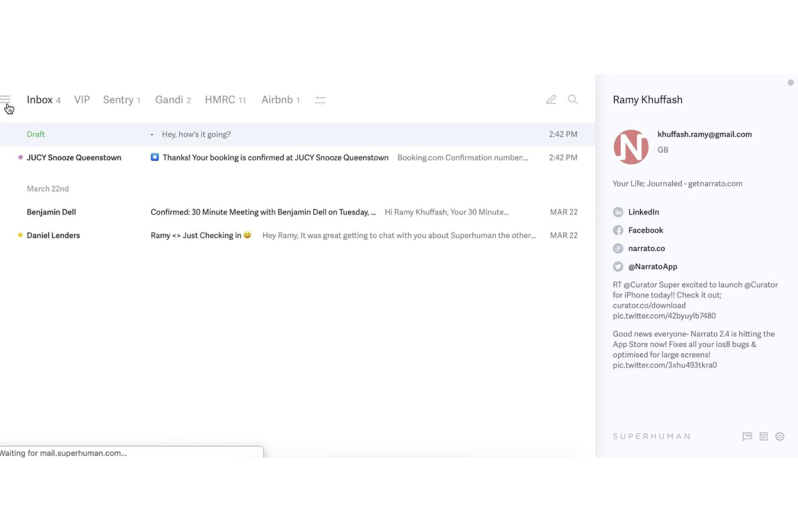798x532 pixels.
Task: Open the split inbox settings icon beside Airbnb
Action: click(x=320, y=100)
